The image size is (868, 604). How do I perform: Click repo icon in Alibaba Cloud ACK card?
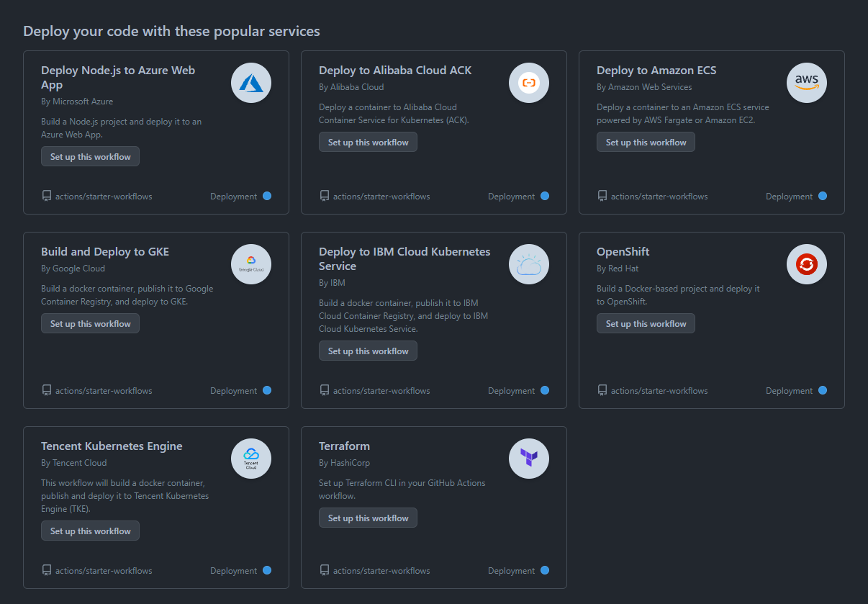coord(325,196)
